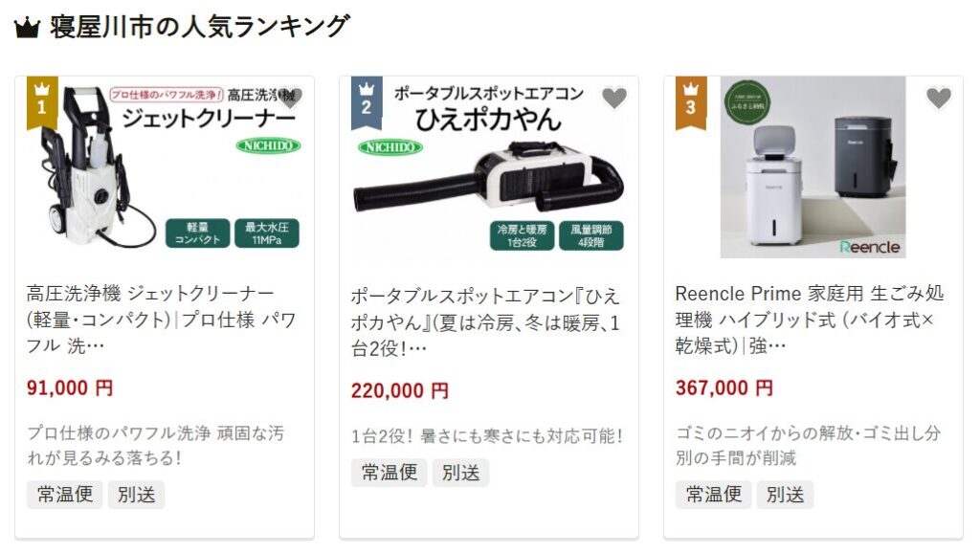The image size is (980, 553).
Task: Click the 220,000 円 price
Action: [x=400, y=390]
